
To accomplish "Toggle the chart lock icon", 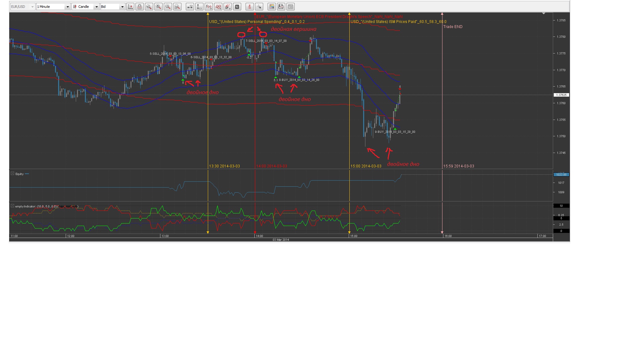I will tap(140, 7).
